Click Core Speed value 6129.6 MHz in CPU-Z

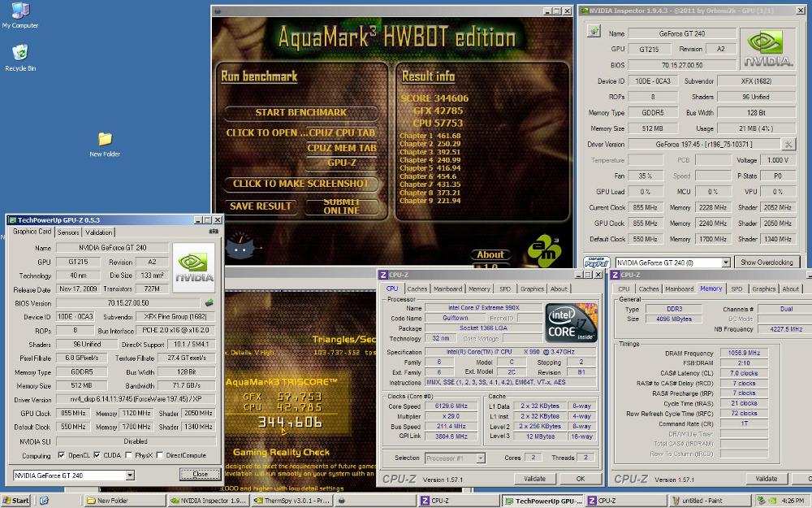pyautogui.click(x=451, y=406)
